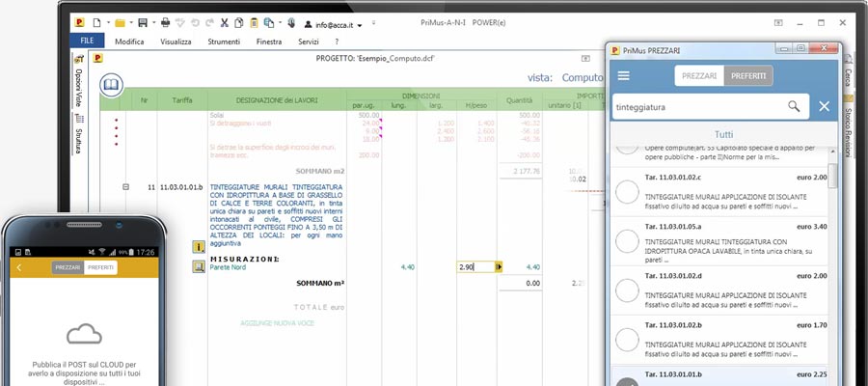Click the DESIGNAZIONE dei LAVORI column header
868x386 pixels.
click(x=277, y=100)
